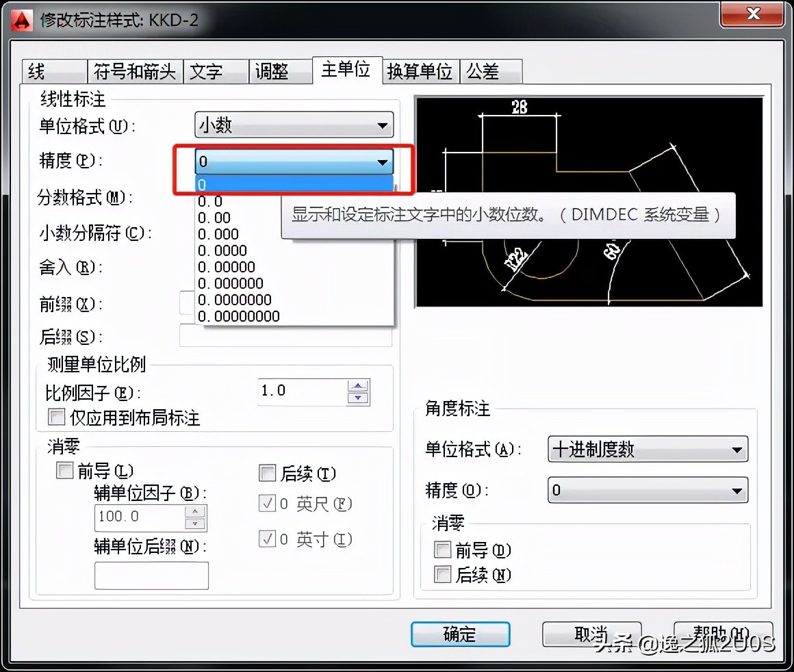Screen dimensions: 794x672
Task: Click the 确定 button
Action: [459, 634]
